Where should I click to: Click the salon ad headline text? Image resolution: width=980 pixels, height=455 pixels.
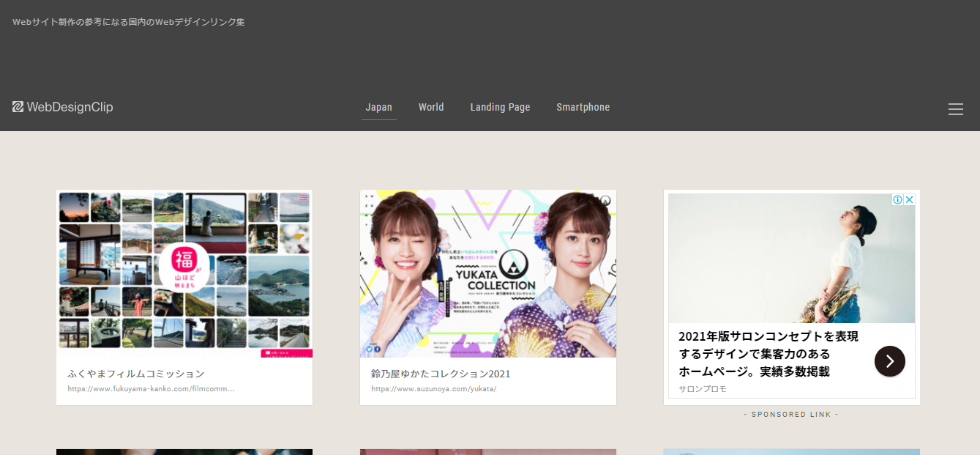point(768,353)
